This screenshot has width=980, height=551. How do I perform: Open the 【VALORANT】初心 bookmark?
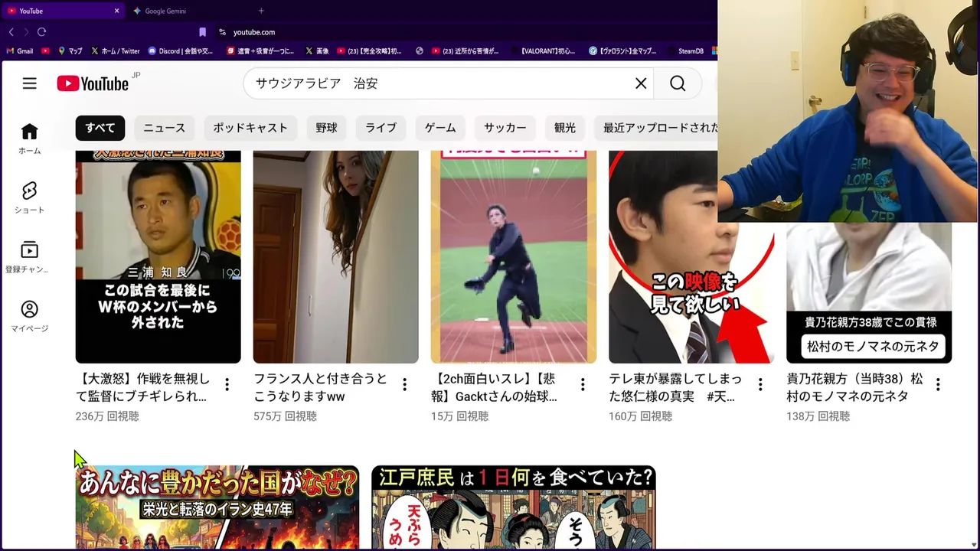(542, 51)
